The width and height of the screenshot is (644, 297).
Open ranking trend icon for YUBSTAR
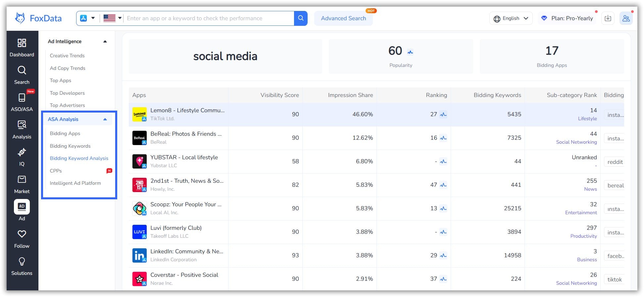443,162
